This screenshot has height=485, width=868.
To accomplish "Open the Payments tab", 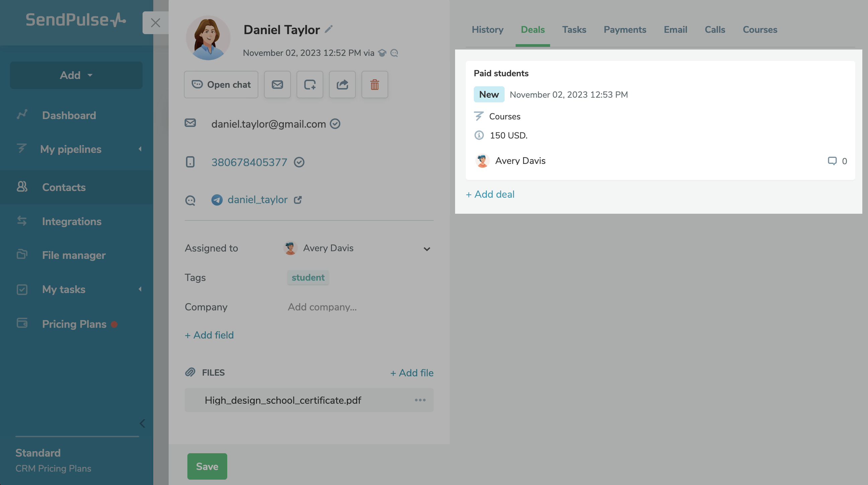I will 625,30.
